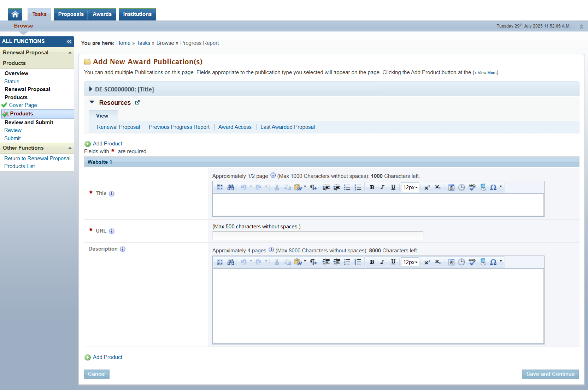Switch to the Proposals tab
Viewport: 588px width, 390px height.
pyautogui.click(x=71, y=14)
